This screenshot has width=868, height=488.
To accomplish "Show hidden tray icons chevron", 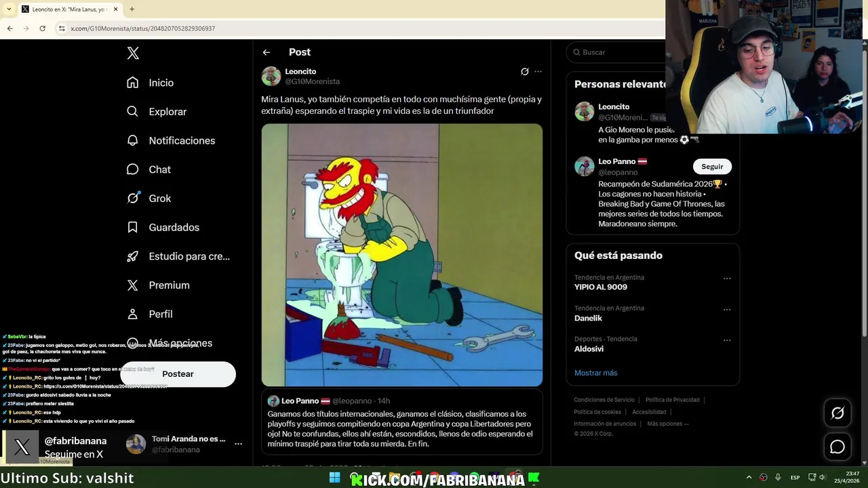I will pos(749,478).
